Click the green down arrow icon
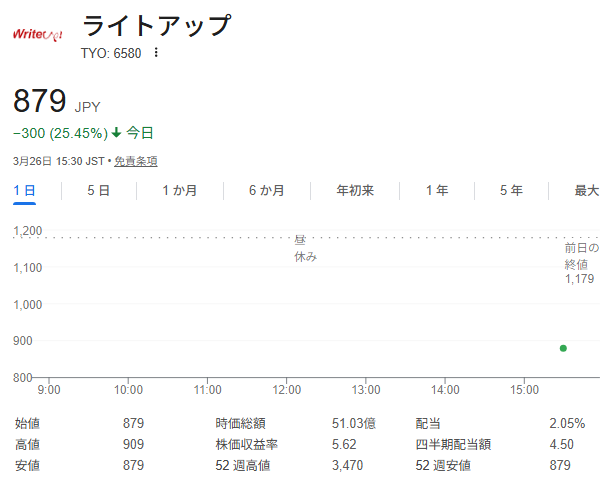The width and height of the screenshot is (612, 496). click(116, 132)
